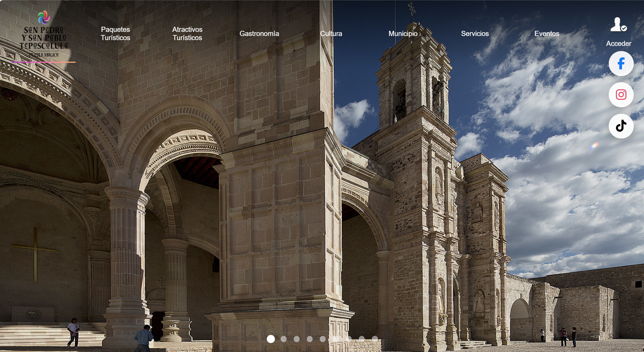Screen dimensions: 644x352
Task: Select the second carousel slide dot
Action: [x=284, y=339]
